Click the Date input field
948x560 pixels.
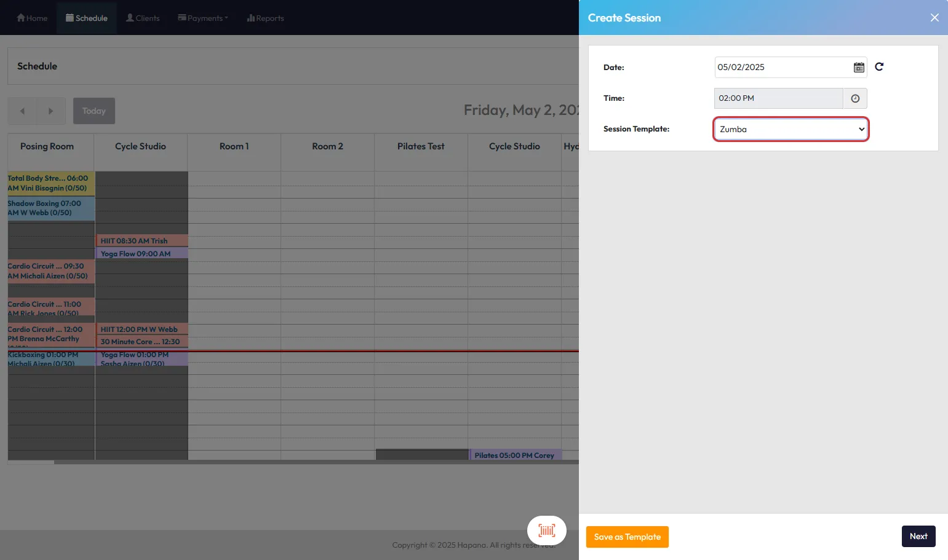tap(781, 68)
